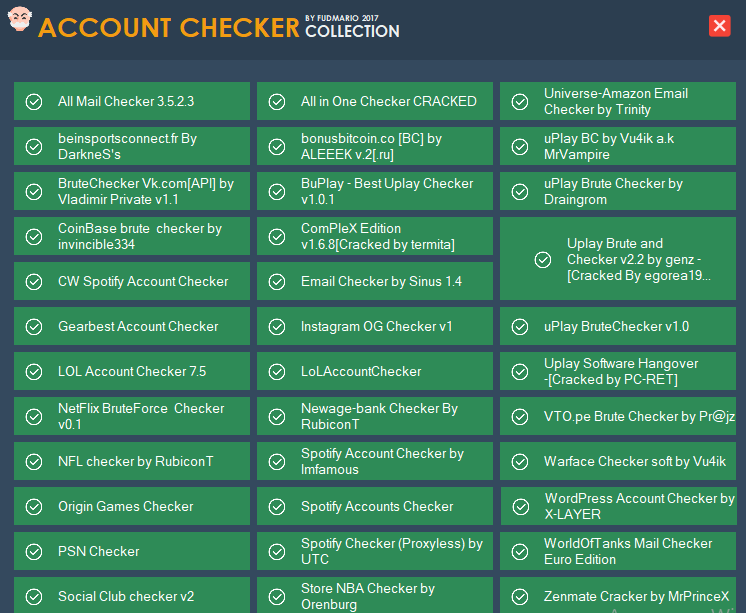Click check icon next to Zenmate Cracker by MrPrinceX
746x613 pixels.
(x=520, y=596)
